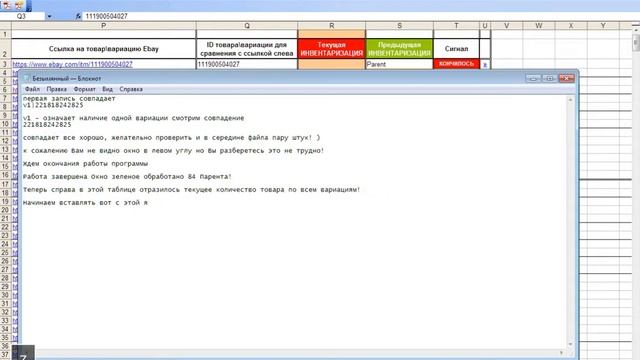Open the Справка menu in Notepad
Image resolution: width=640 pixels, height=360 pixels.
point(131,89)
